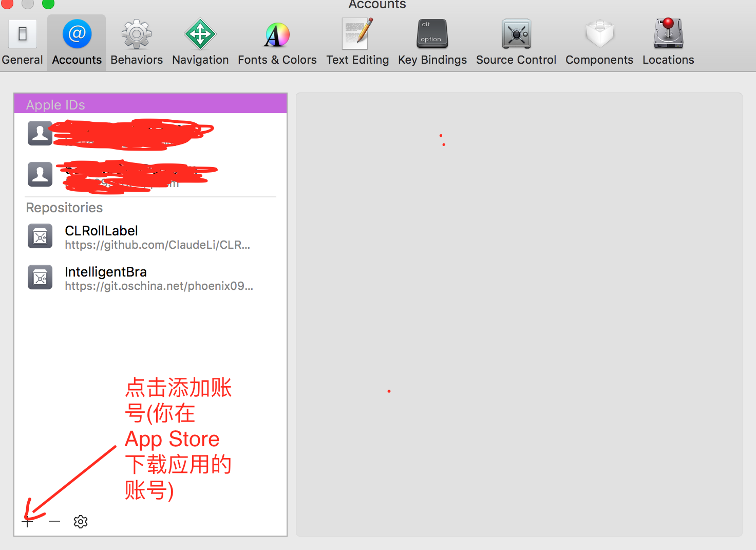The width and height of the screenshot is (756, 550).
Task: Click the github.com/ClaudeLi URL text
Action: (x=157, y=245)
